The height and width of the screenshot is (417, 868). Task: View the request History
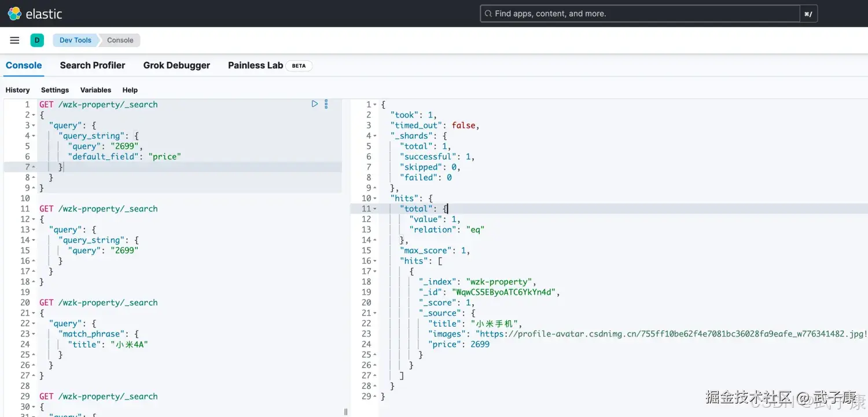pos(17,90)
